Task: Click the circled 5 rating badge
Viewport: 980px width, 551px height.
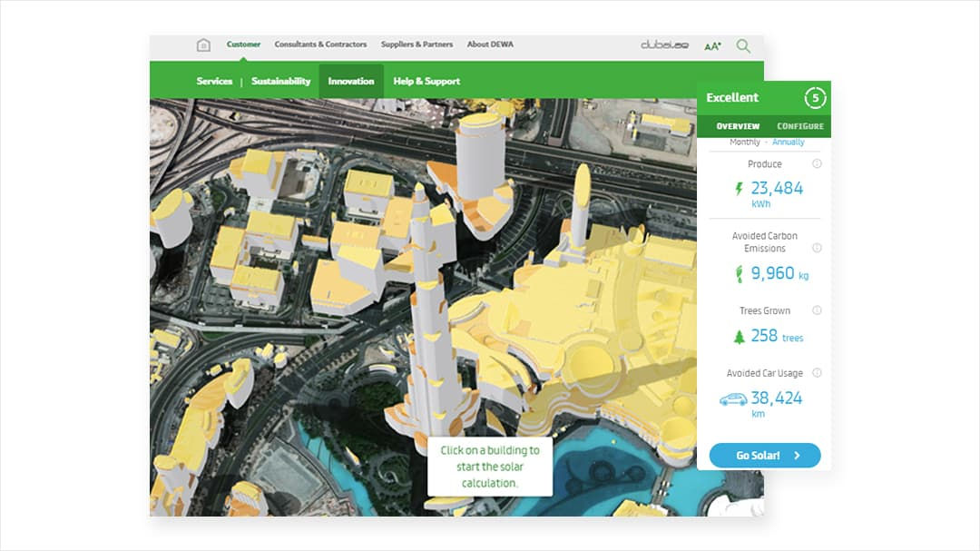Action: coord(815,97)
